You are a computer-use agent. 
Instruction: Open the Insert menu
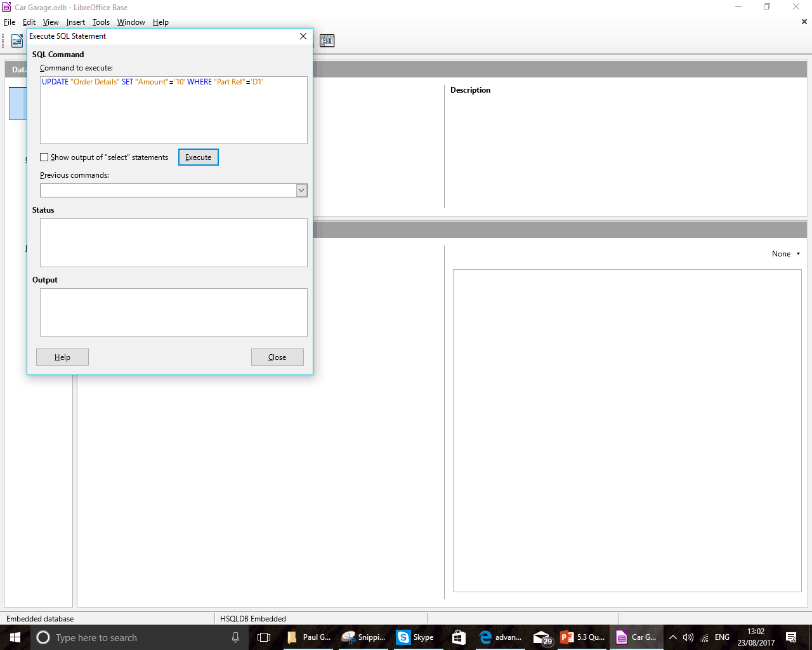(75, 22)
